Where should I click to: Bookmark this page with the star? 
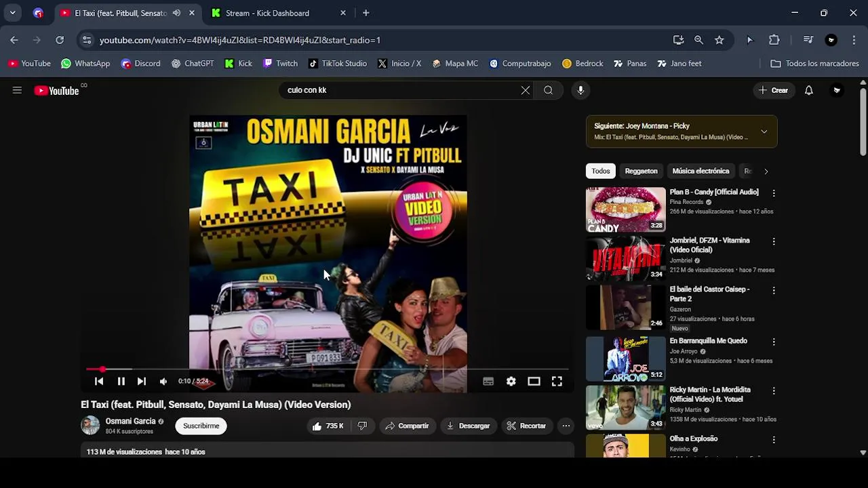719,40
